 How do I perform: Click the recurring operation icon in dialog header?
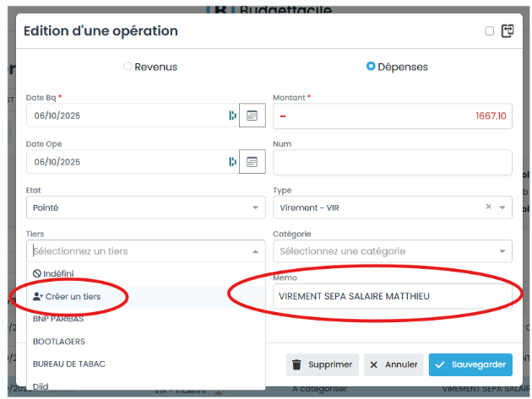click(x=508, y=31)
